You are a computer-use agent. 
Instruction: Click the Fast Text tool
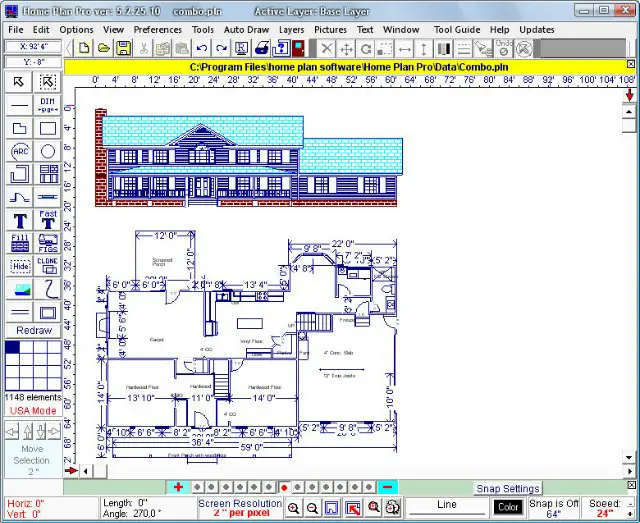point(47,219)
